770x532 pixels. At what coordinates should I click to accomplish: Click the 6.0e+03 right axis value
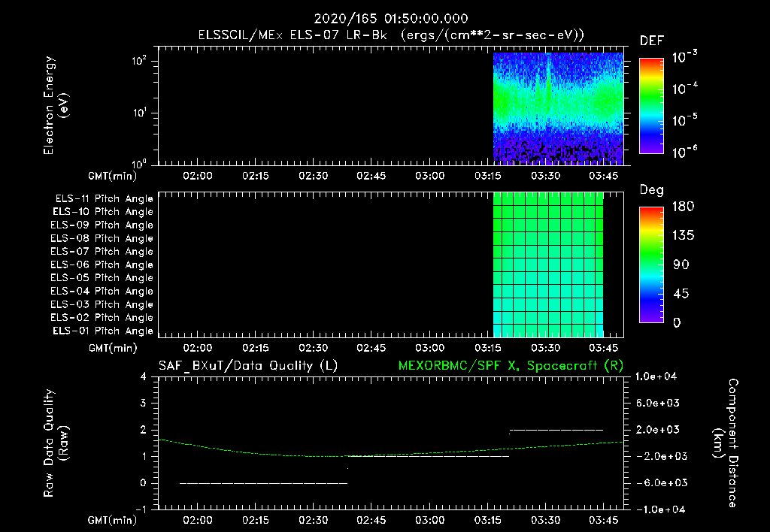coord(658,403)
